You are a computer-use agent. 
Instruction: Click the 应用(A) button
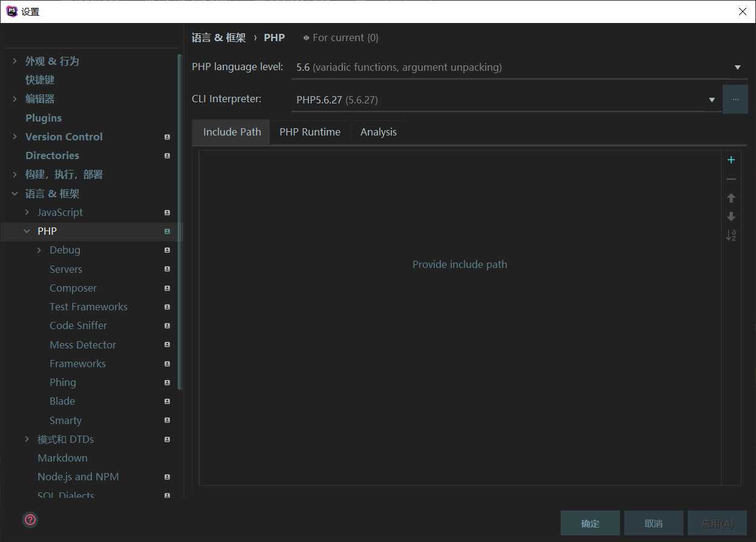[717, 523]
